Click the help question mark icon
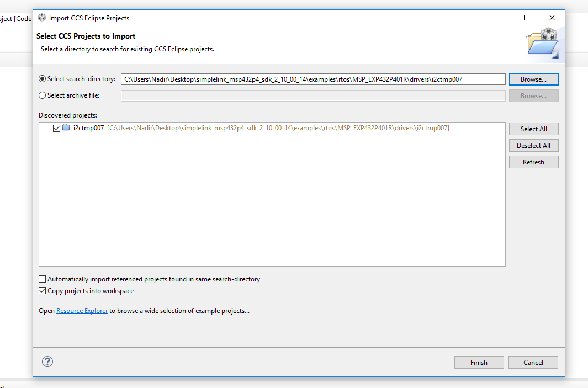 pos(47,362)
